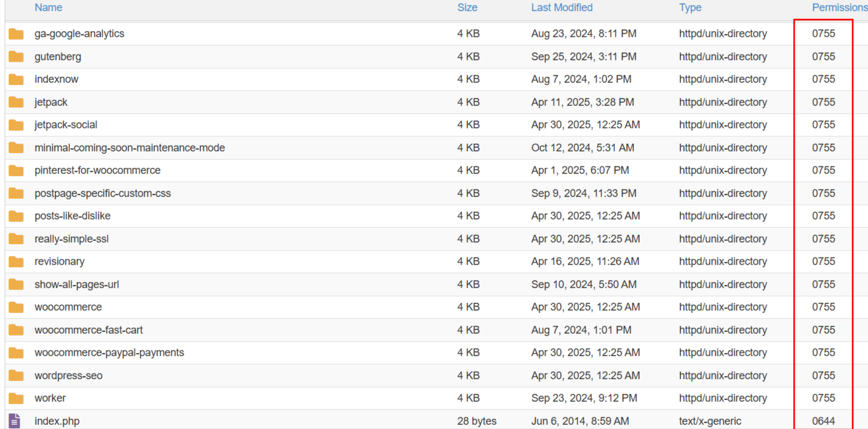Select the worker folder name
Screen dimensions: 868x429
tap(50, 398)
